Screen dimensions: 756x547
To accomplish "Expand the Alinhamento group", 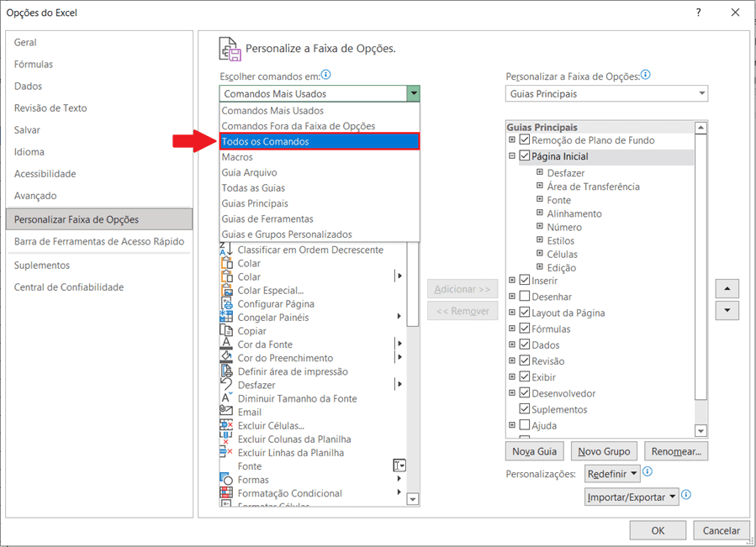I will click(x=540, y=213).
